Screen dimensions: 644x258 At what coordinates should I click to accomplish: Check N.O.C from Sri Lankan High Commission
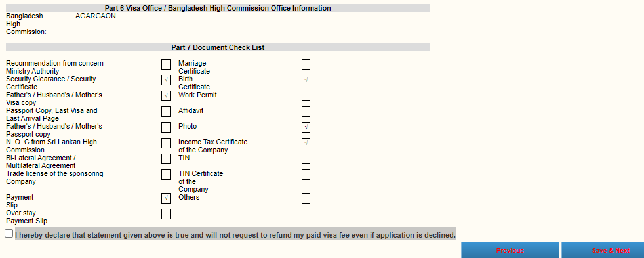166,143
